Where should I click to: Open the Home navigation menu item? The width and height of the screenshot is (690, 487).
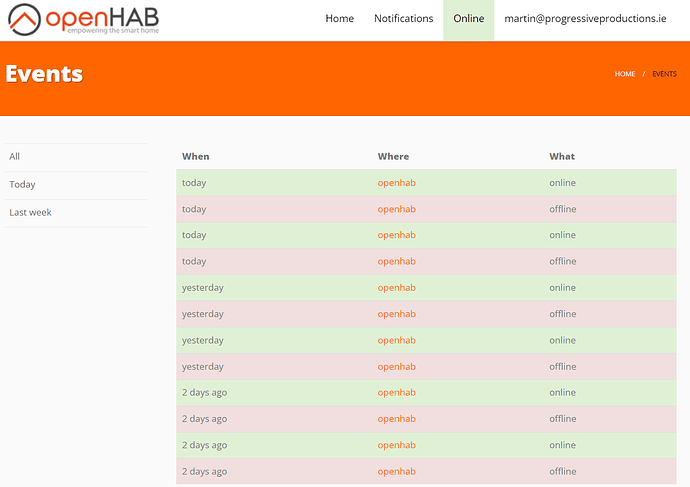pyautogui.click(x=339, y=18)
